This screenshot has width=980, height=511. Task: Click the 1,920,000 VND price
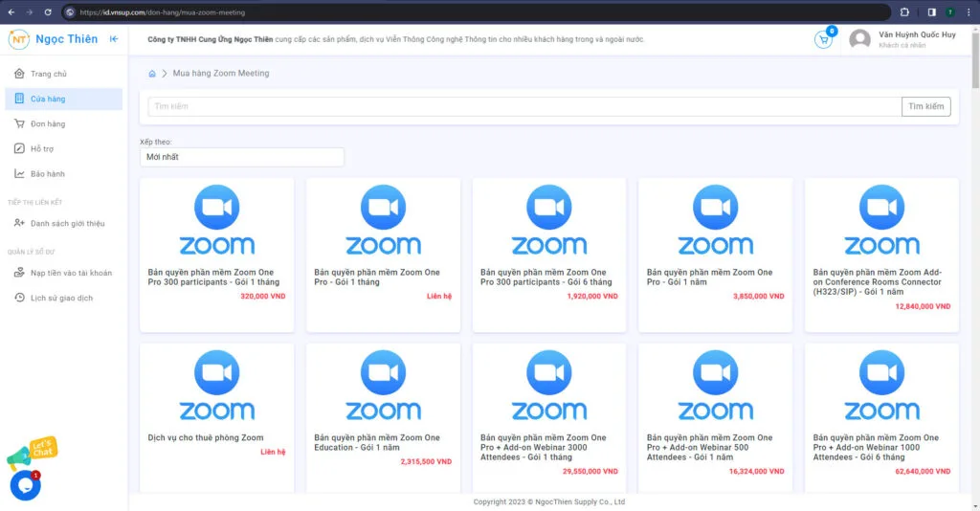[x=592, y=297]
